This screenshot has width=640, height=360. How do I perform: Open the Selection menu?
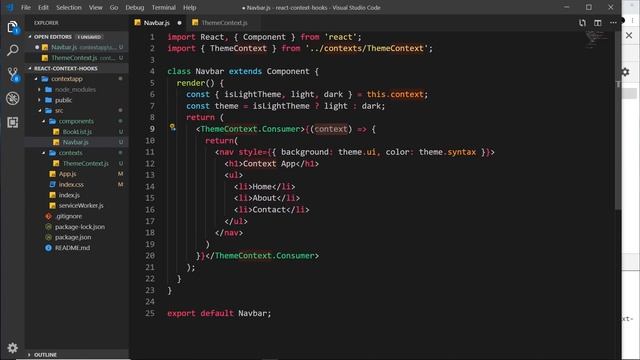tap(69, 7)
